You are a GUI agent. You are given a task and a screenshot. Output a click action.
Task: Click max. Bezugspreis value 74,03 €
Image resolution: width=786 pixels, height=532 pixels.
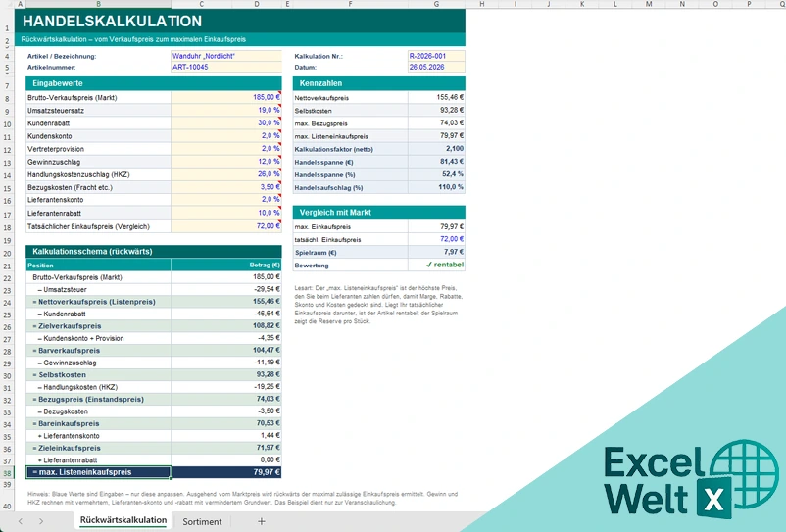(x=436, y=122)
